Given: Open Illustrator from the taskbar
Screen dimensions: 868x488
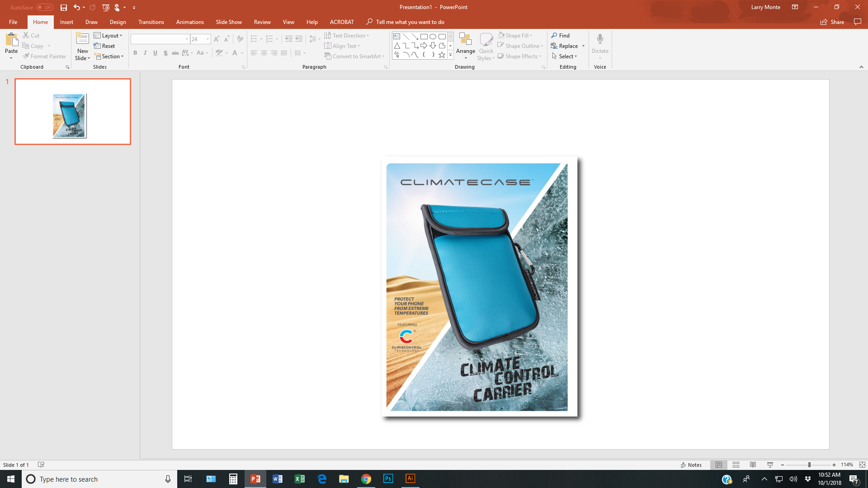Looking at the screenshot, I should pos(410,479).
